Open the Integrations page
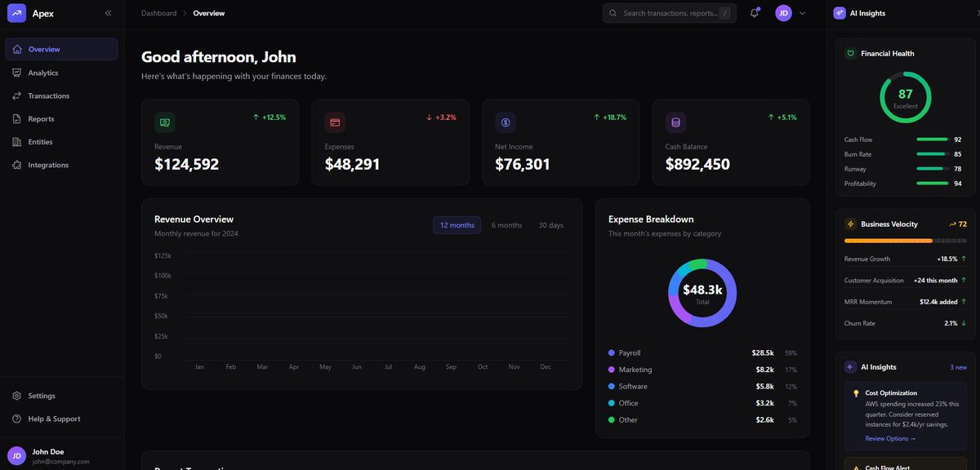Screen dimensions: 980x470 point(47,164)
